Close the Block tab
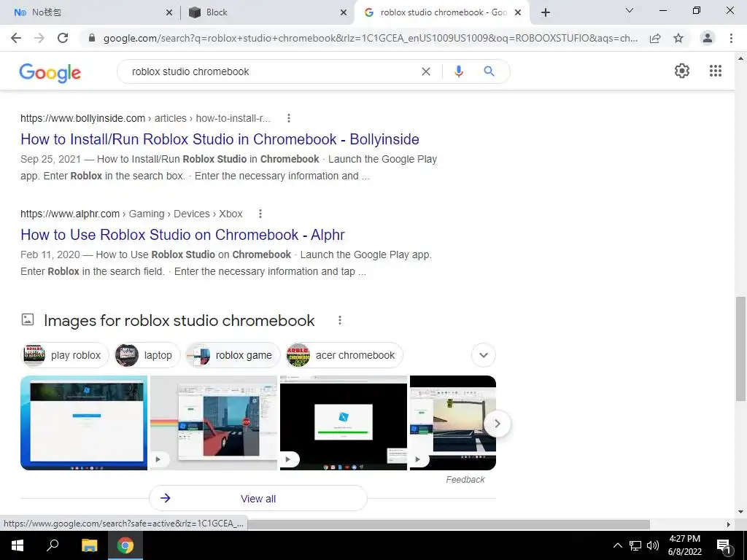Image resolution: width=747 pixels, height=560 pixels. (x=344, y=13)
